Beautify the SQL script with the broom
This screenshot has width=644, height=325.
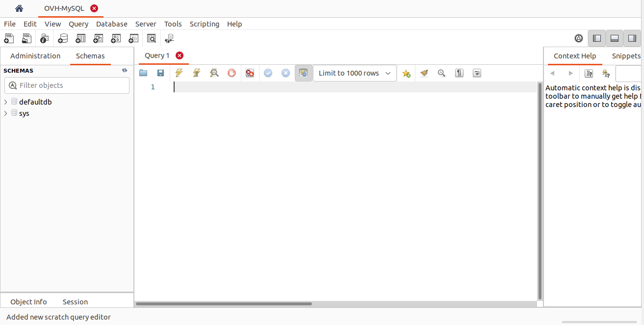(424, 73)
